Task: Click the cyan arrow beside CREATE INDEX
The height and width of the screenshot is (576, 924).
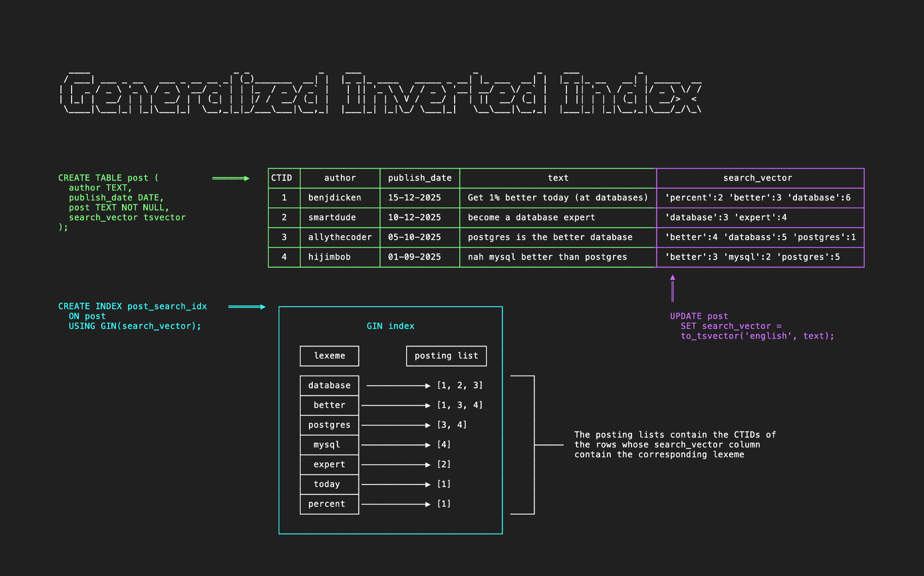Action: pos(247,307)
